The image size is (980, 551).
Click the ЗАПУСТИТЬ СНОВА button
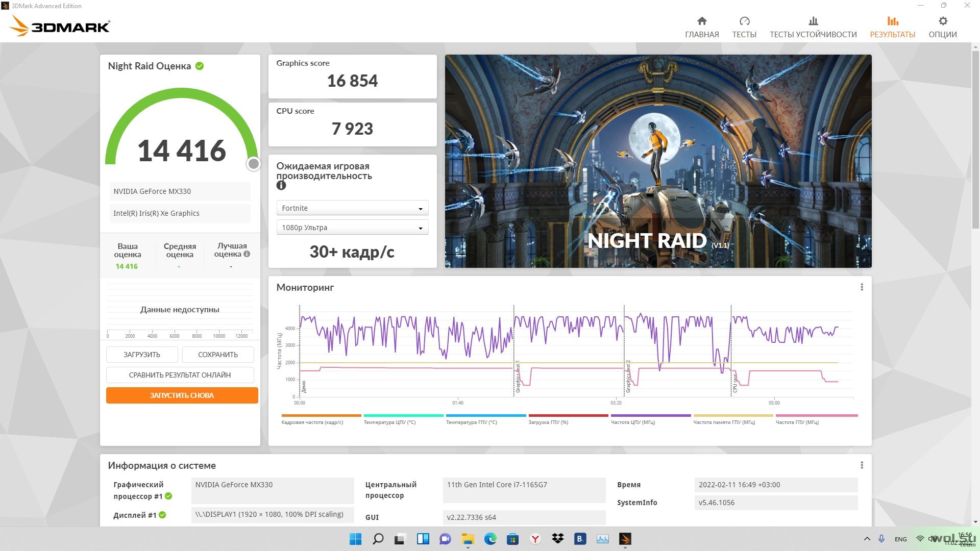[x=182, y=395]
